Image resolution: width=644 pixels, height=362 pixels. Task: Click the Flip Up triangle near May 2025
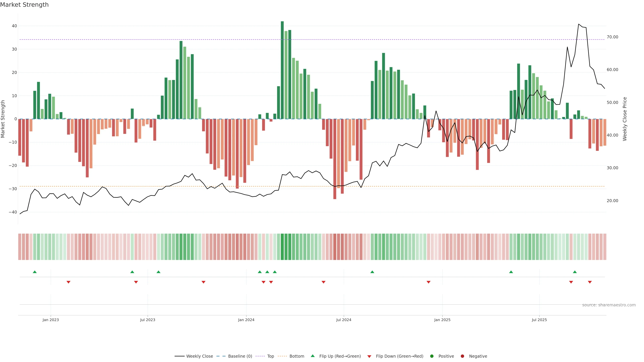(x=511, y=272)
